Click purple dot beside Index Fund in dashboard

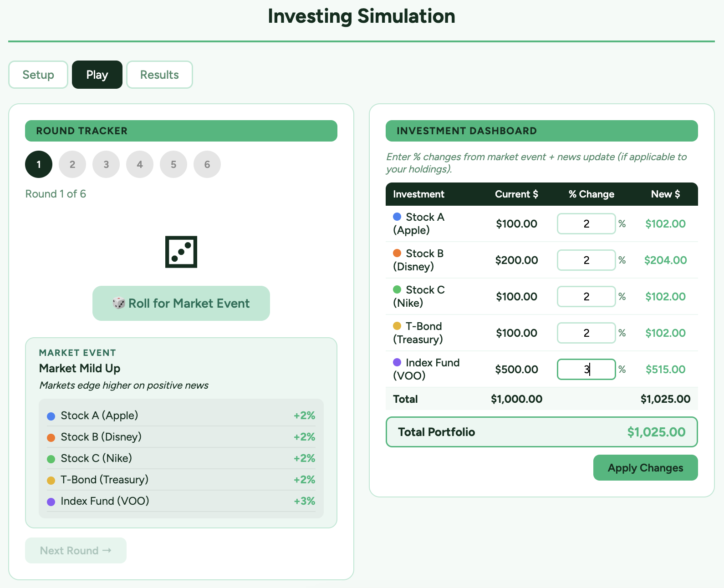click(x=397, y=362)
